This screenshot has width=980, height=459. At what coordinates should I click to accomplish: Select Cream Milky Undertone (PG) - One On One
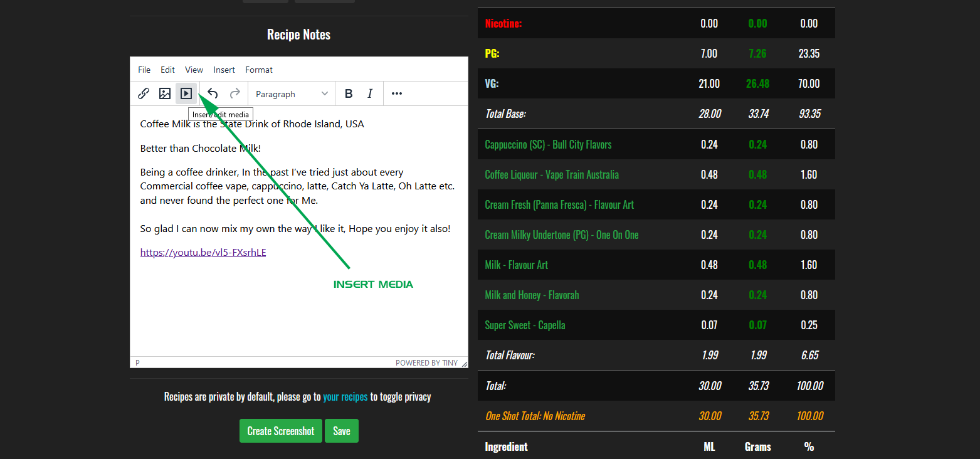[x=562, y=235]
